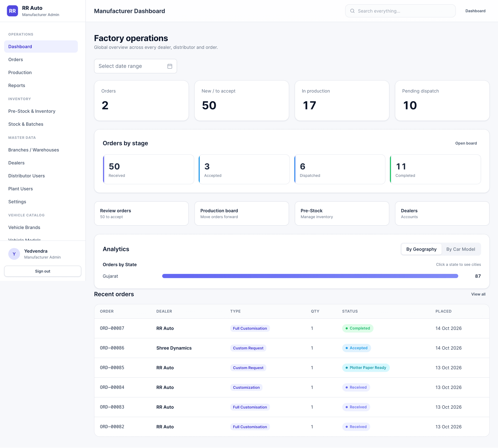Click the Gujarat orders progress bar
Viewport: 498px width, 448px height.
pos(310,276)
